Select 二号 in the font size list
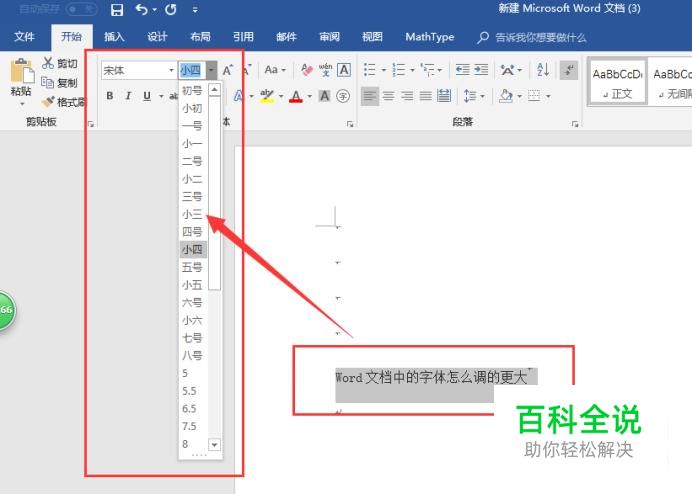The width and height of the screenshot is (692, 494). pyautogui.click(x=192, y=162)
